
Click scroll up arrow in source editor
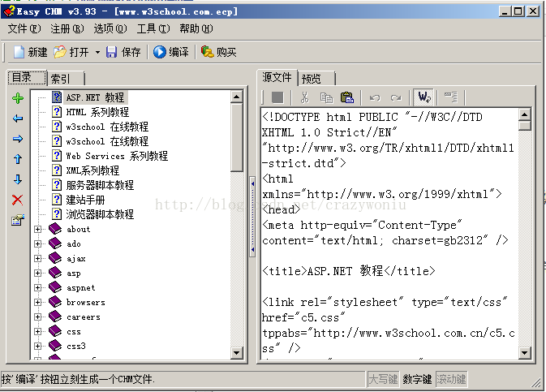click(524, 114)
